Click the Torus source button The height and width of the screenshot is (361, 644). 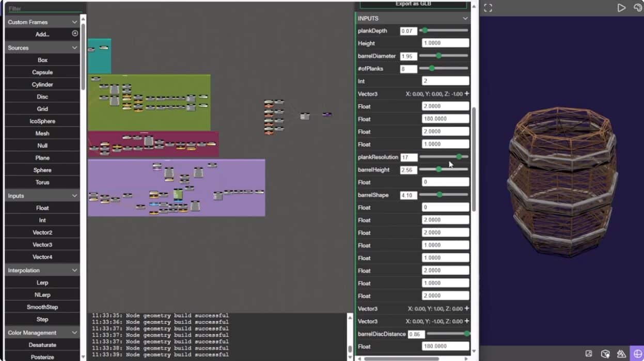point(42,182)
